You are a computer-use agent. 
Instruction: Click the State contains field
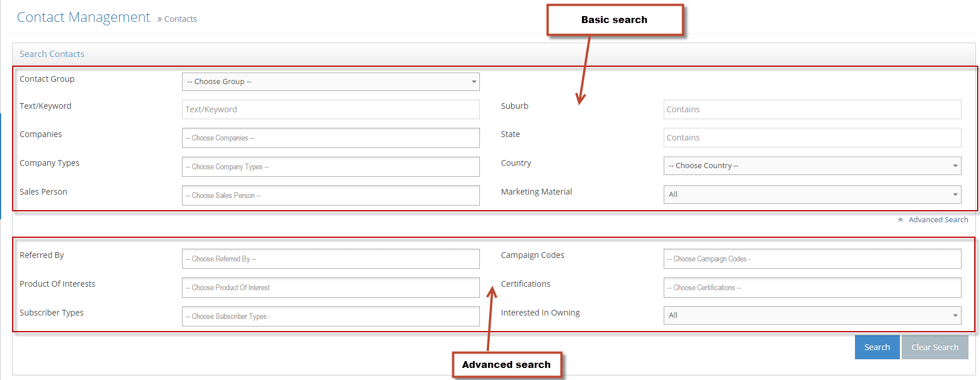[x=812, y=138]
